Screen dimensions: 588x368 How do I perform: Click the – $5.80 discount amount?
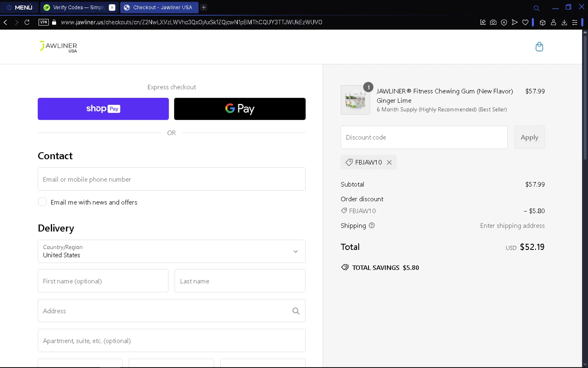(x=534, y=211)
